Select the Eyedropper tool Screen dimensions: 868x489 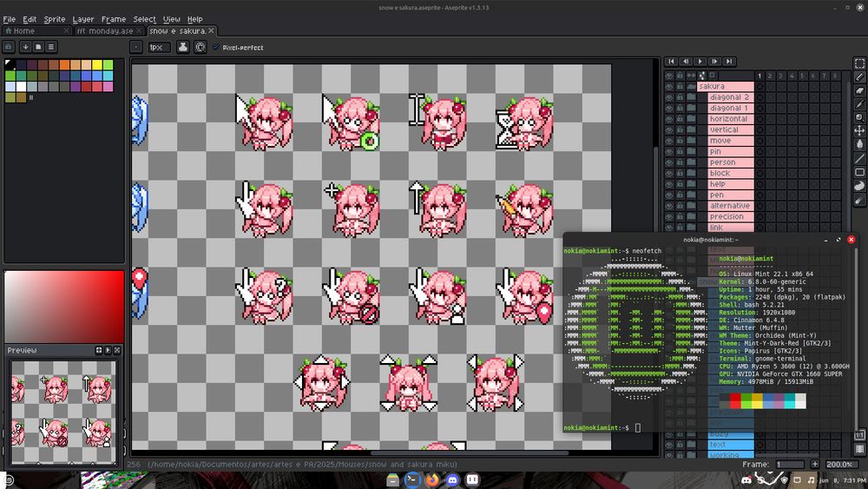pyautogui.click(x=859, y=103)
